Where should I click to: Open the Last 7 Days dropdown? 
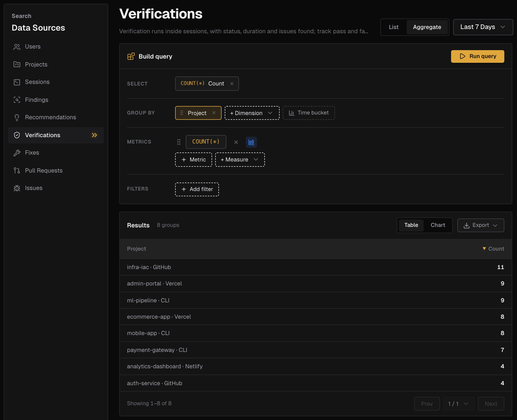click(x=483, y=27)
